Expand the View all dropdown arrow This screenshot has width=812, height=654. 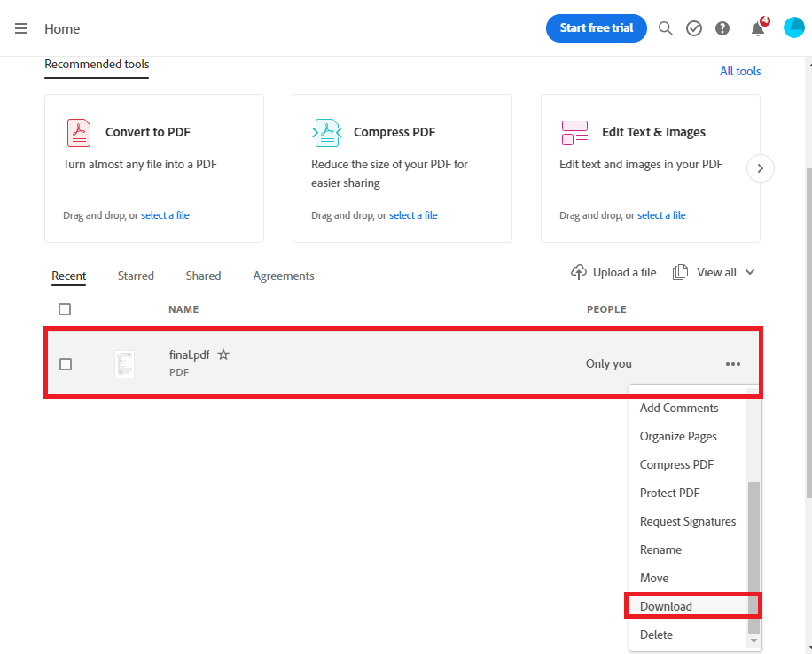click(x=750, y=272)
